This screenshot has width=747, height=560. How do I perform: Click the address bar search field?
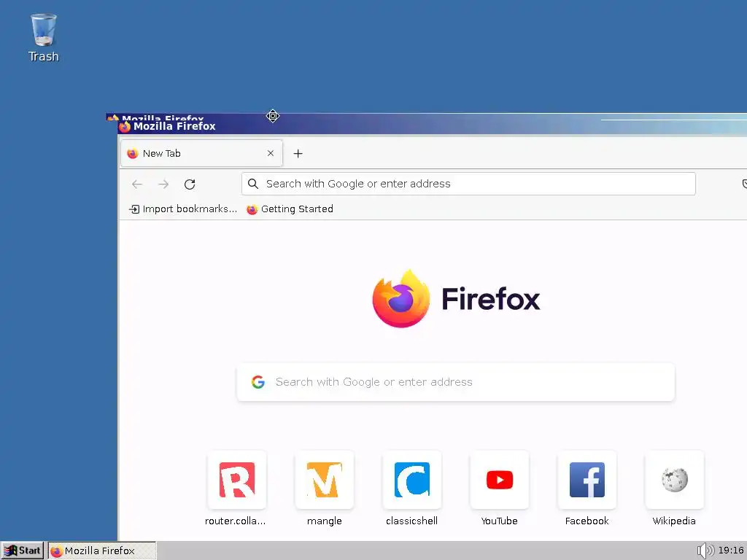[468, 184]
